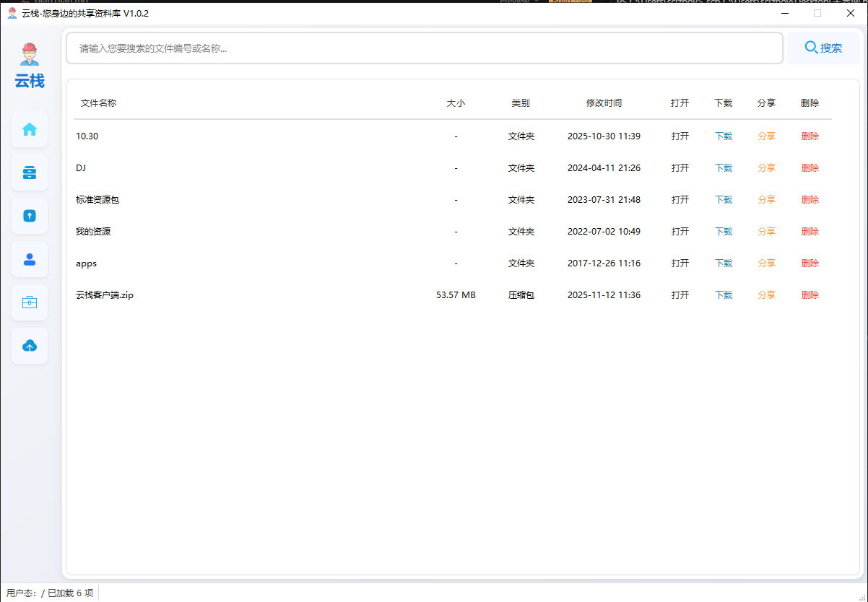Delete the 10.30 folder
The width and height of the screenshot is (868, 602).
click(810, 136)
